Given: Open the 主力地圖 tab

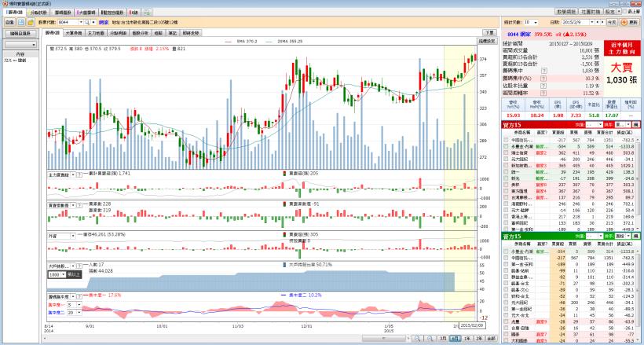Looking at the screenshot, I should (x=96, y=32).
